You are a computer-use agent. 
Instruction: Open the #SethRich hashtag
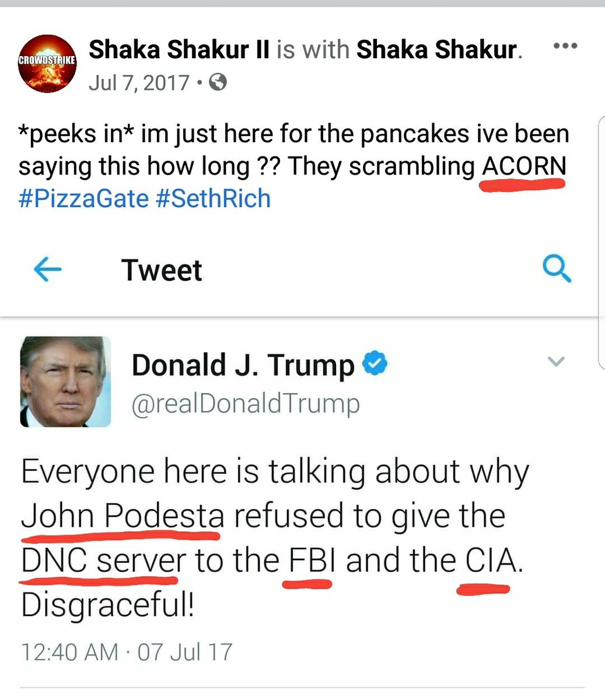click(x=213, y=198)
